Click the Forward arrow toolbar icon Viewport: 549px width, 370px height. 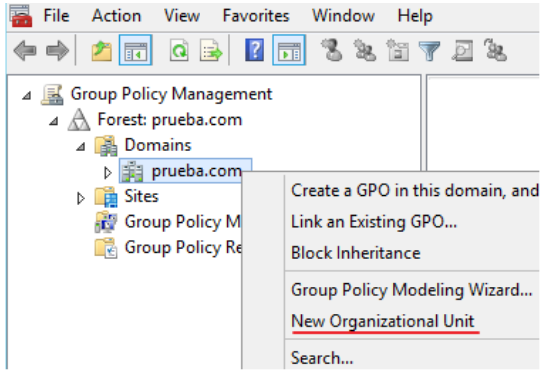(57, 51)
